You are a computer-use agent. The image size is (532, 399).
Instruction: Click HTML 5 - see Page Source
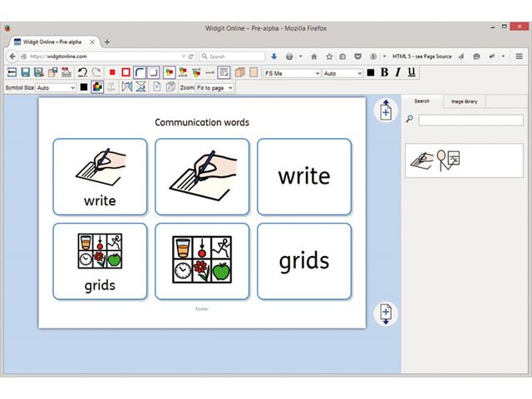click(x=421, y=57)
